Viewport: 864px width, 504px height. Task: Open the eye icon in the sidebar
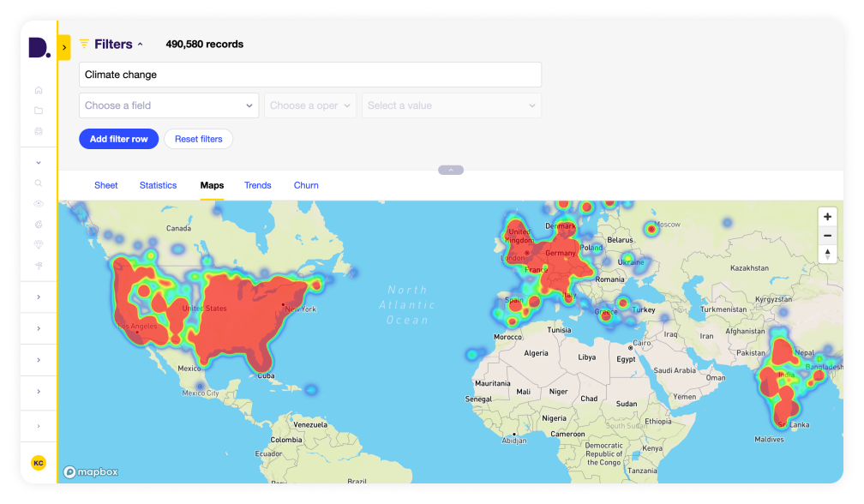(x=39, y=204)
